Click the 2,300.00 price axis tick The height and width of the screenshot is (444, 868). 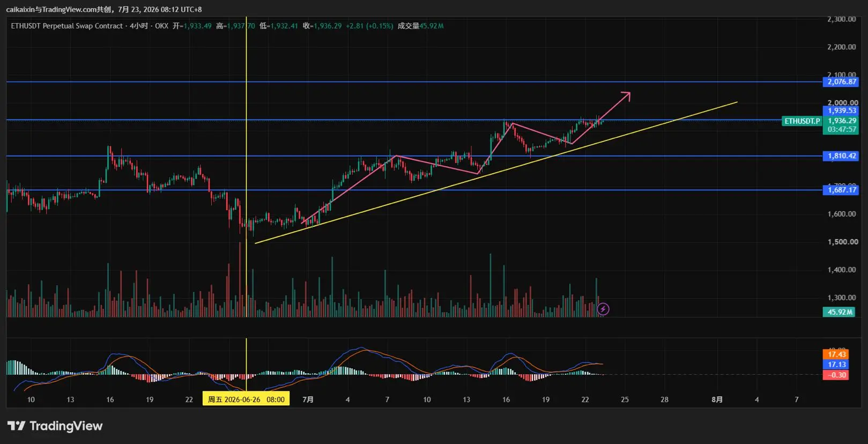coord(842,19)
